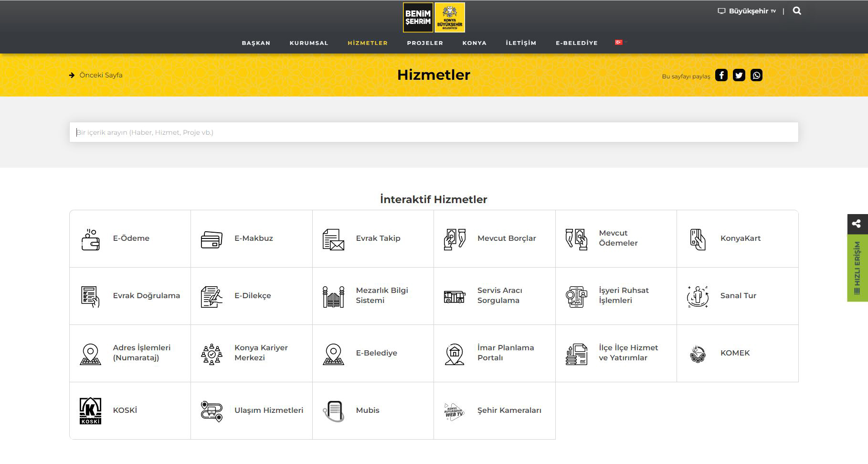Click the Mubis clipboard icon

pos(333,411)
